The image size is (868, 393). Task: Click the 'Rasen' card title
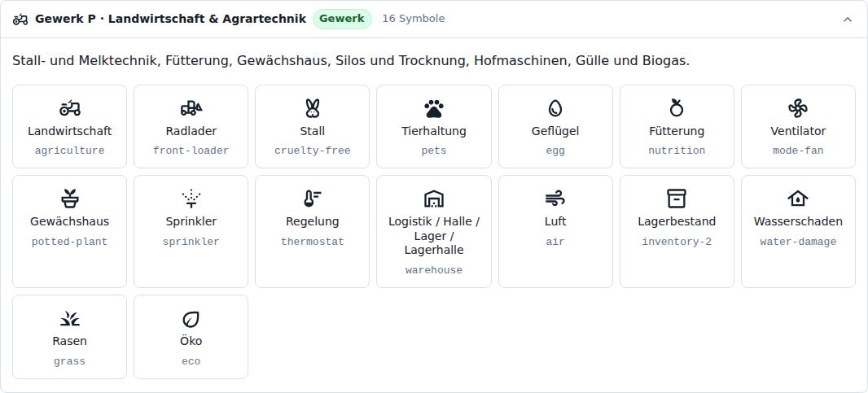70,341
